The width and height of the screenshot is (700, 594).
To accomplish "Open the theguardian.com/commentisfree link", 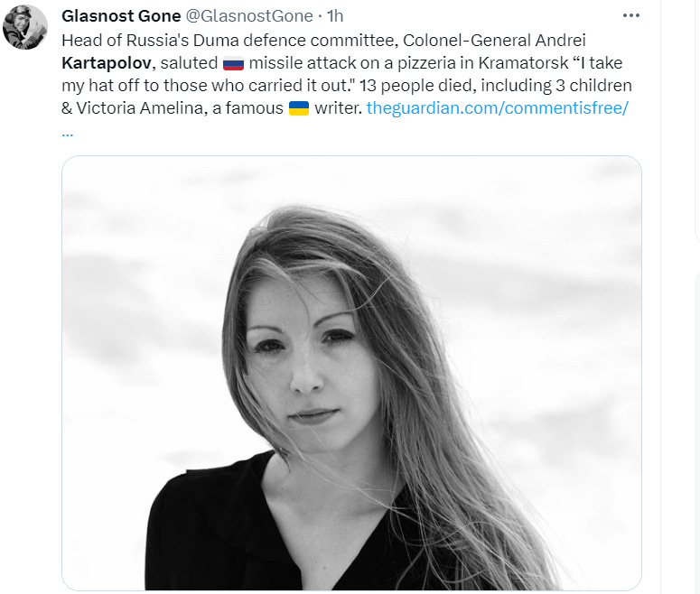I will click(x=498, y=108).
